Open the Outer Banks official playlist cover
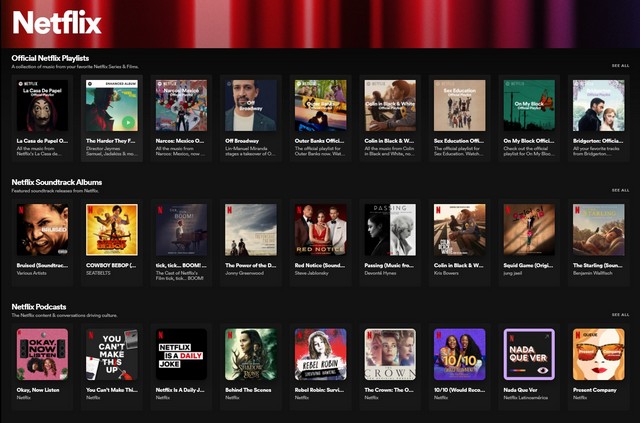This screenshot has height=423, width=640. pos(320,105)
